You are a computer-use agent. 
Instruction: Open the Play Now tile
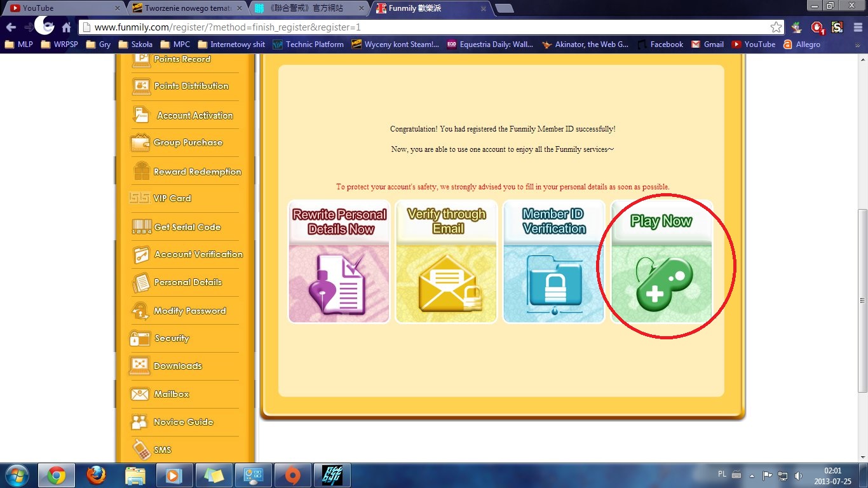point(661,262)
